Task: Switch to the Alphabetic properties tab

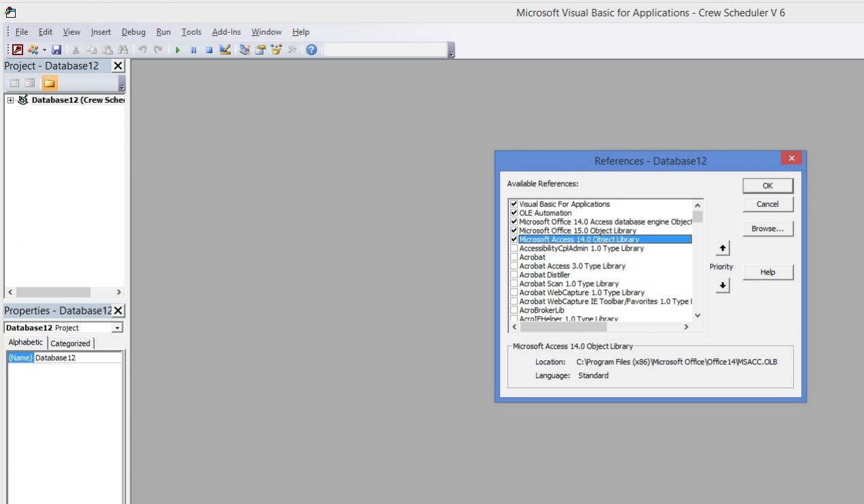Action: (x=26, y=343)
